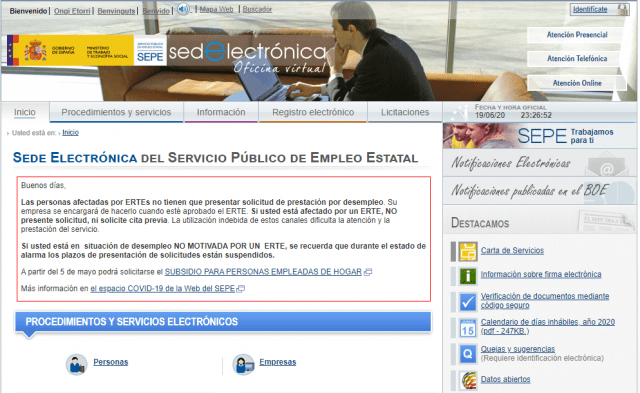
Task: Open Verificación de documentos mediante código seguro
Action: point(545,301)
